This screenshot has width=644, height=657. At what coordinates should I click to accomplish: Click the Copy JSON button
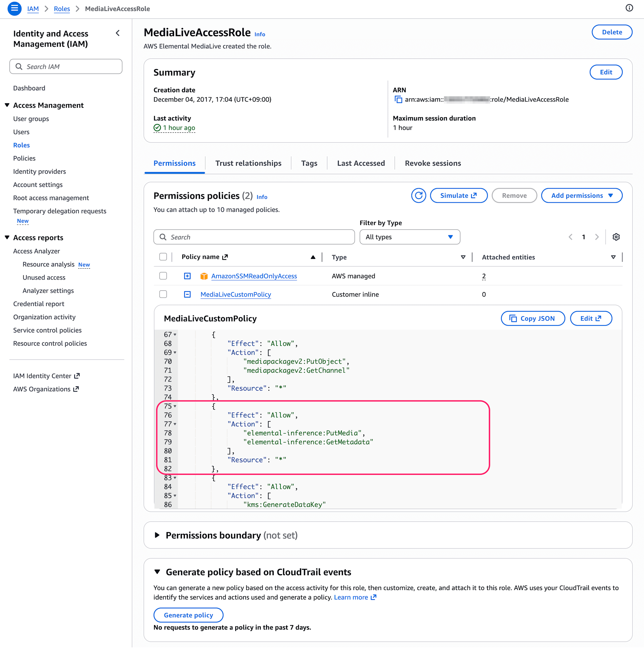532,318
